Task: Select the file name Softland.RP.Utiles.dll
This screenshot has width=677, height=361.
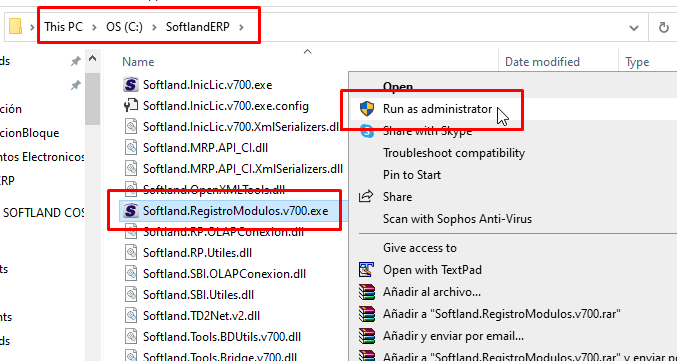Action: pyautogui.click(x=197, y=253)
